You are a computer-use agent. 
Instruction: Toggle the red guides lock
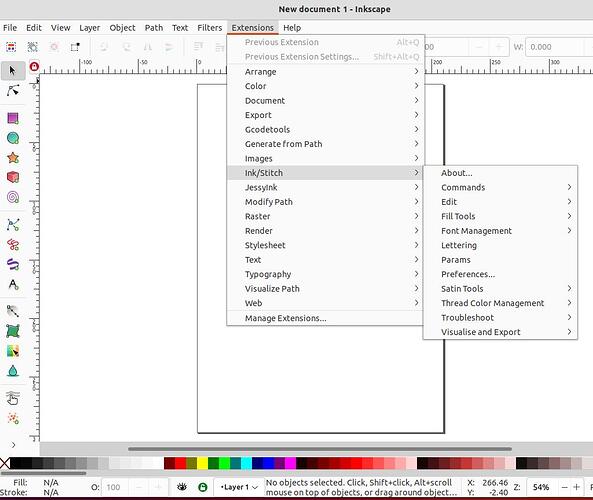pos(34,67)
